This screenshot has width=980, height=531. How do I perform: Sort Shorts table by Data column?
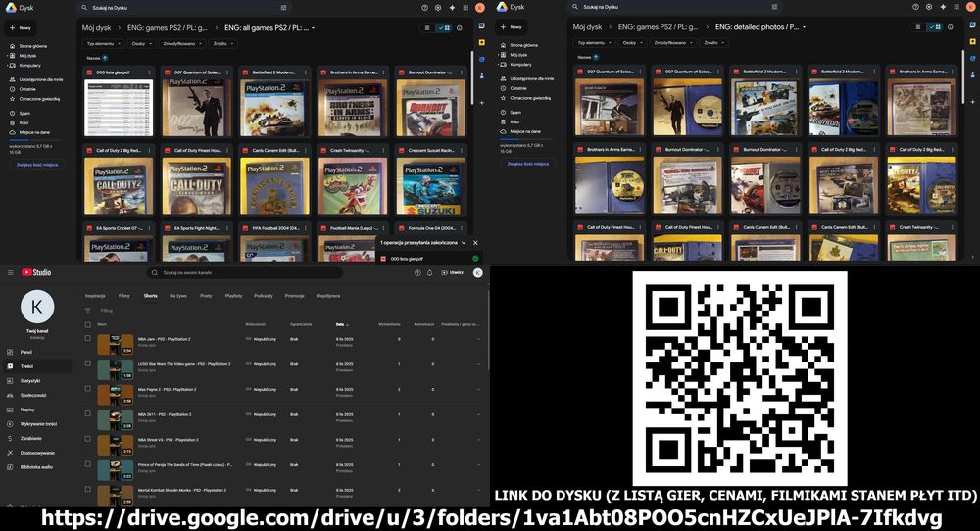341,325
